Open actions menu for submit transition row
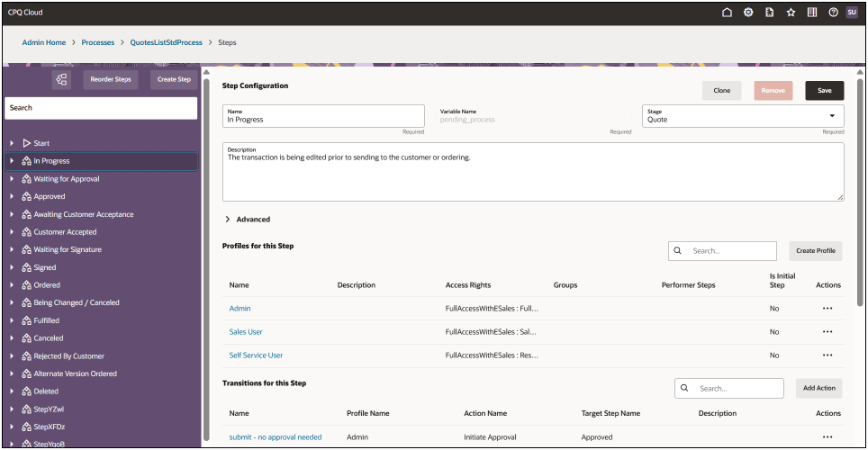This screenshot has width=868, height=450. click(x=827, y=436)
